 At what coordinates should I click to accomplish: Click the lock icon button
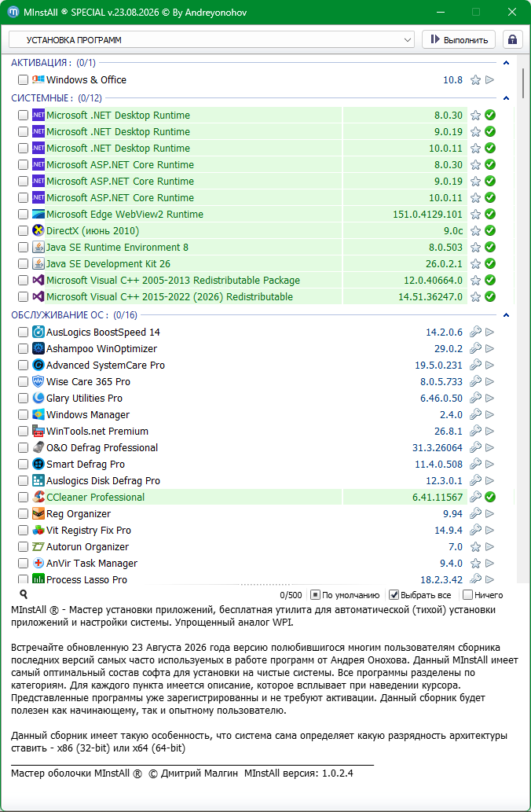tap(512, 40)
